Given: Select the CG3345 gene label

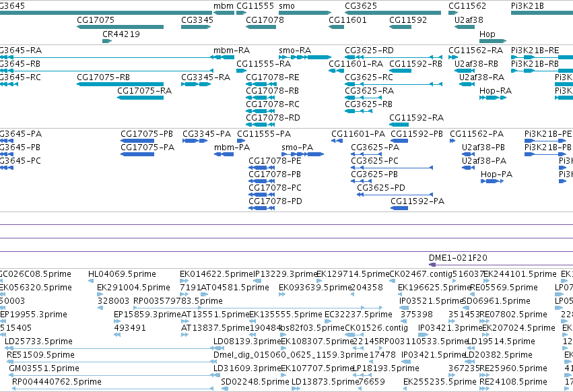Looking at the screenshot, I should 197,20.
